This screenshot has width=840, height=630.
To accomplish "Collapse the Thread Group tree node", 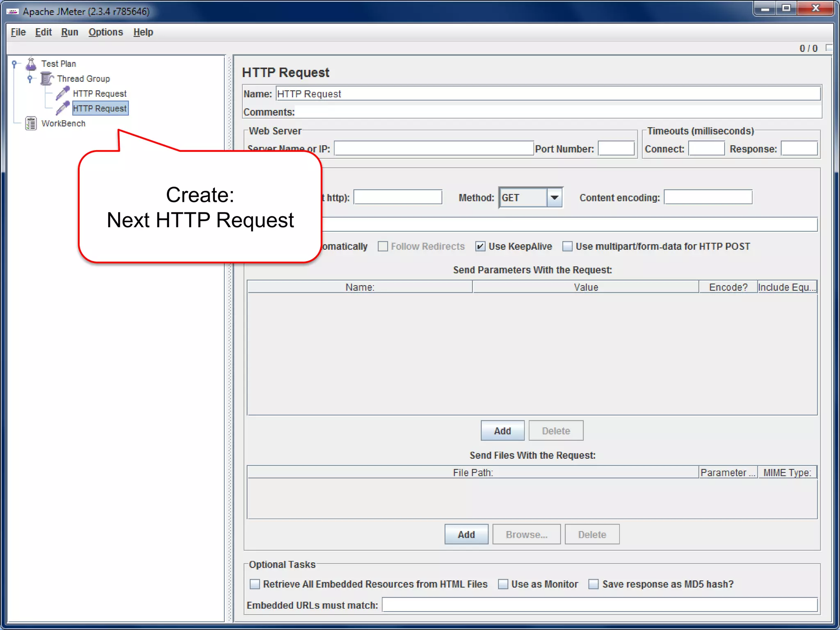I will [x=30, y=78].
